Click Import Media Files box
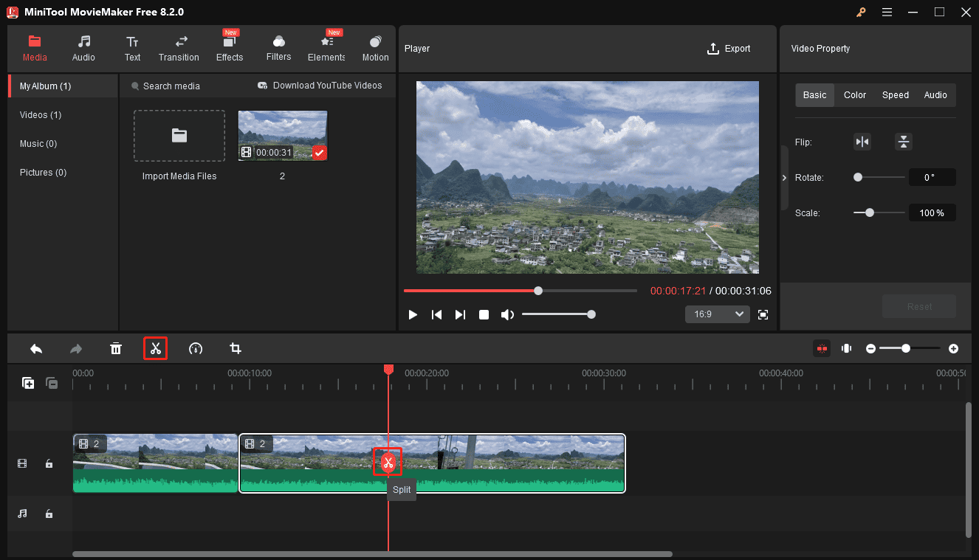Image resolution: width=979 pixels, height=560 pixels. click(x=179, y=136)
